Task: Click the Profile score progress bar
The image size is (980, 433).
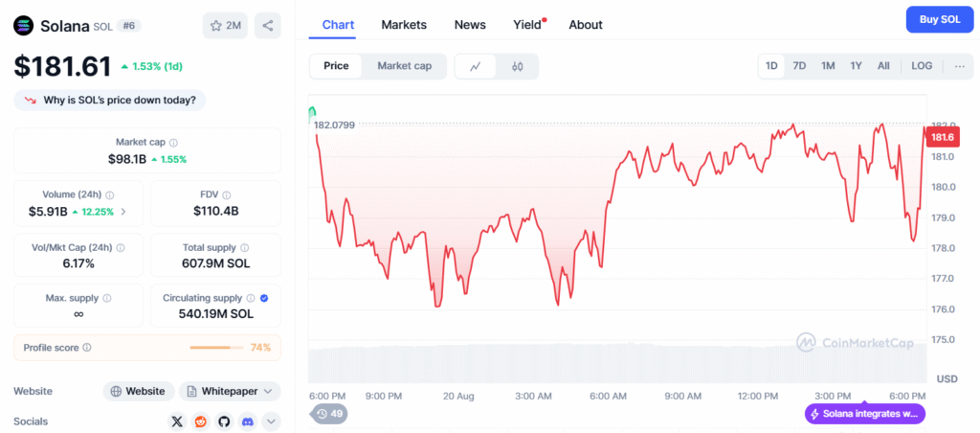Action: [217, 348]
